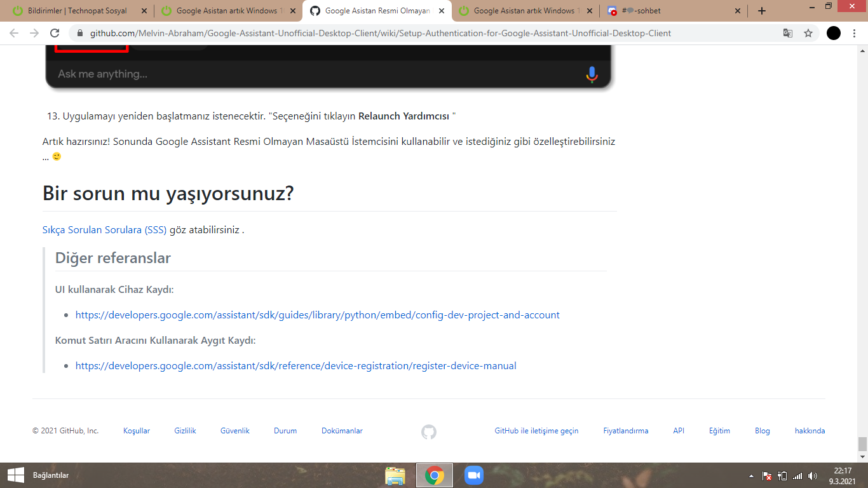The height and width of the screenshot is (488, 868).
Task: Show hidden system tray icons
Action: coord(752,476)
